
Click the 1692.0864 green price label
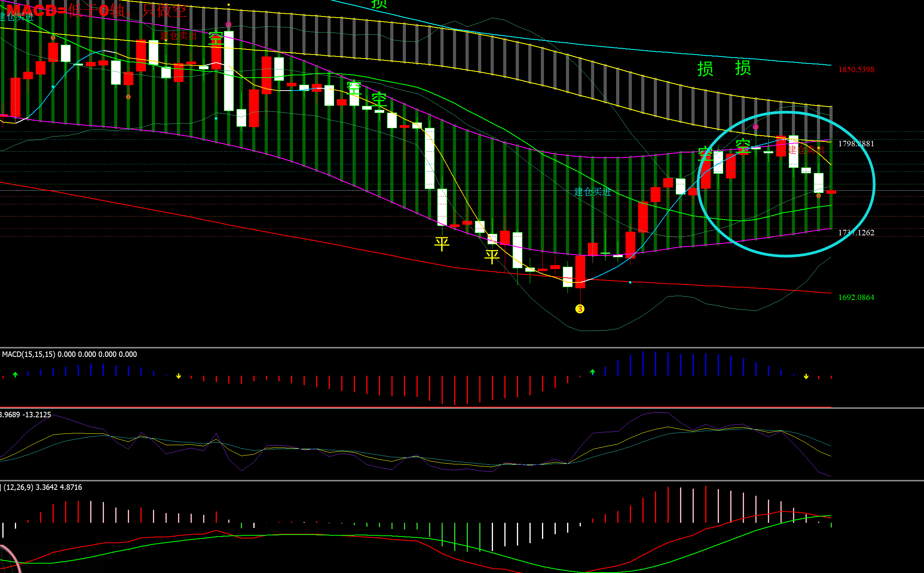pos(856,297)
